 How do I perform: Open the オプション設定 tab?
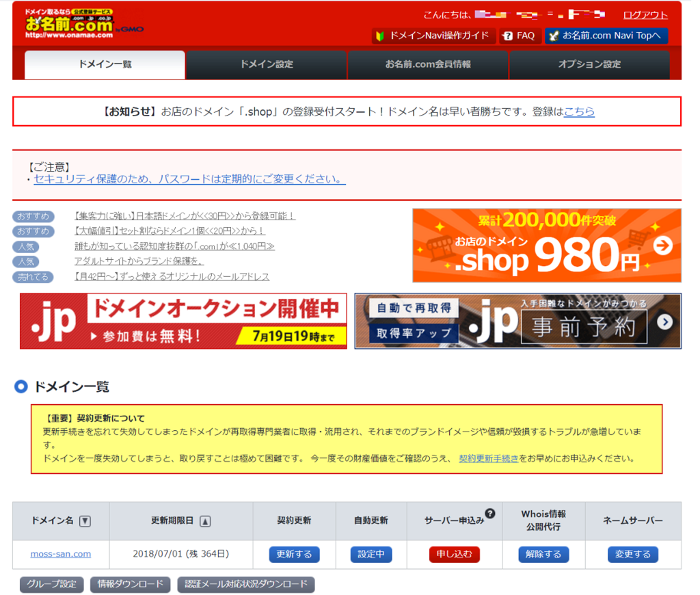[589, 65]
